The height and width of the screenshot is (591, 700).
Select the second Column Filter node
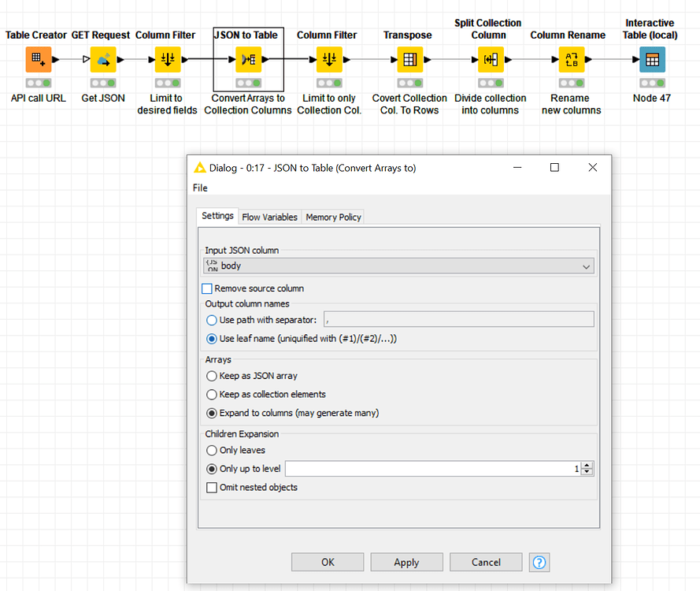pos(328,59)
